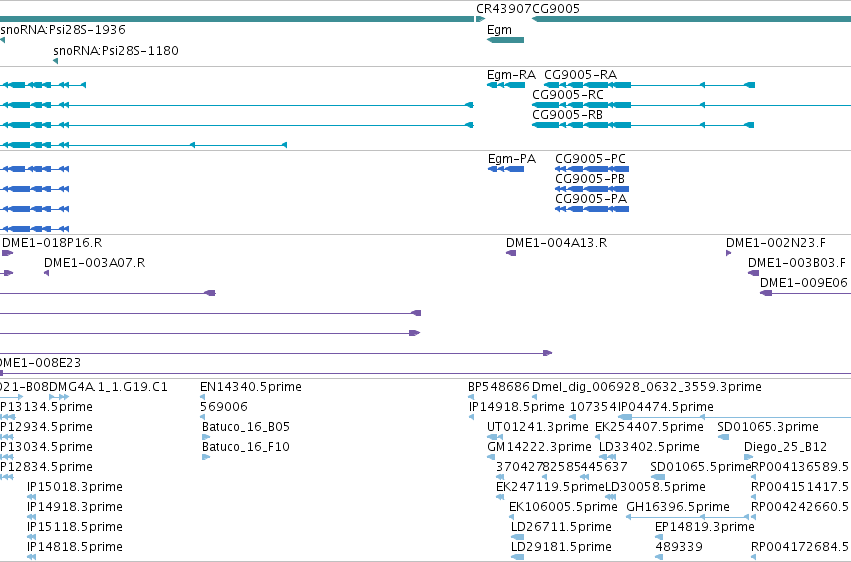The width and height of the screenshot is (851, 562).
Task: Click the LD30058.5prime EST label
Action: coord(655,487)
